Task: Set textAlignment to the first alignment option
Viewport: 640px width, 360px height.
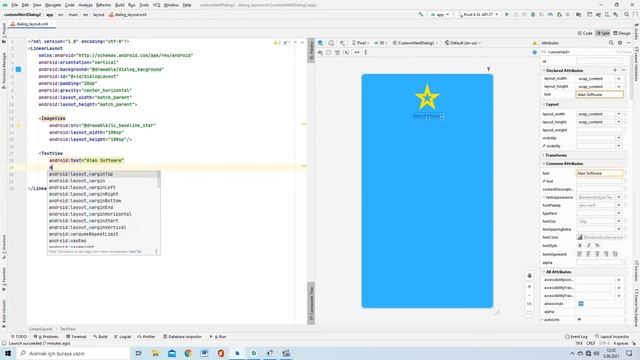Action: [x=580, y=254]
